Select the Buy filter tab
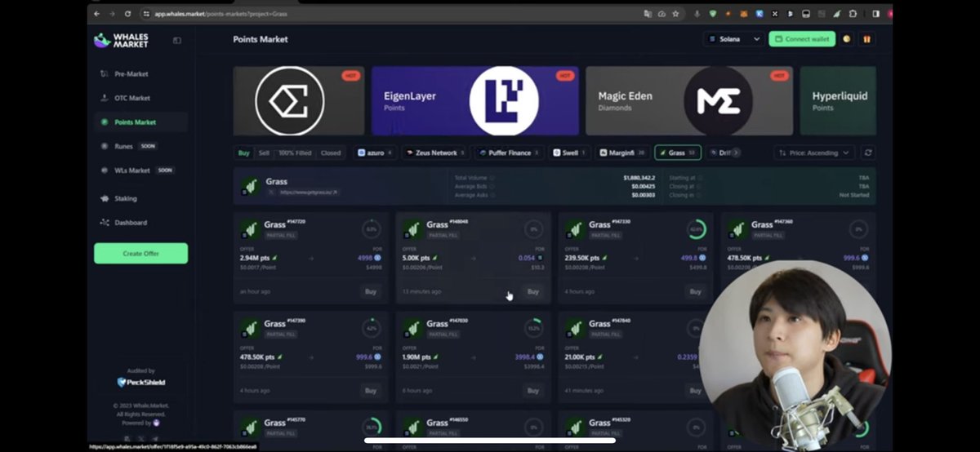Screen dimensions: 980x452 pyautogui.click(x=243, y=153)
